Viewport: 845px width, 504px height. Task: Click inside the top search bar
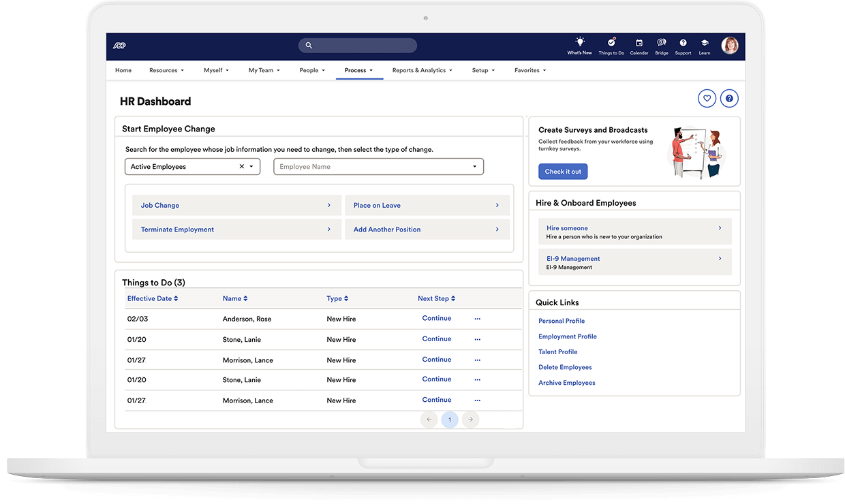click(357, 45)
